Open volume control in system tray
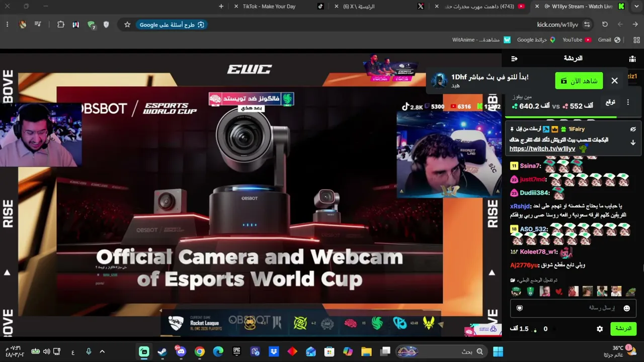The image size is (644, 362). 46,351
